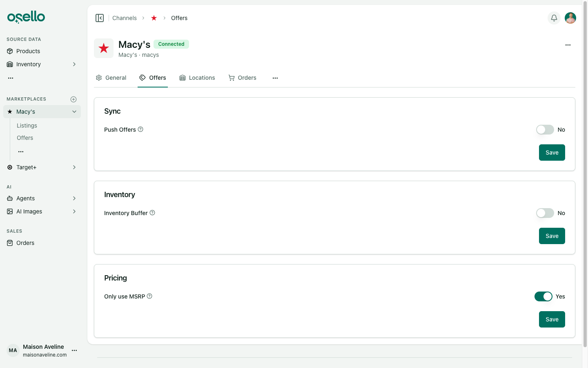Expand the Inventory sidebar chevron

[74, 64]
